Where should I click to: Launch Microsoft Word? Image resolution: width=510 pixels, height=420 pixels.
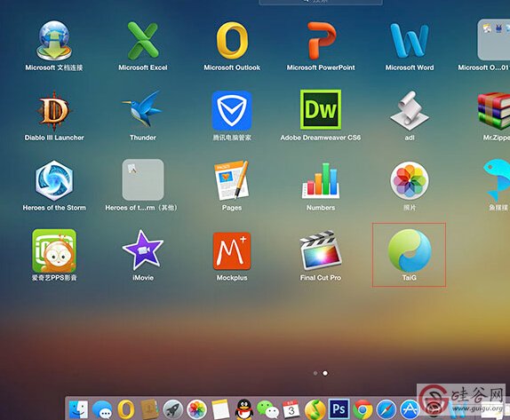[410, 41]
